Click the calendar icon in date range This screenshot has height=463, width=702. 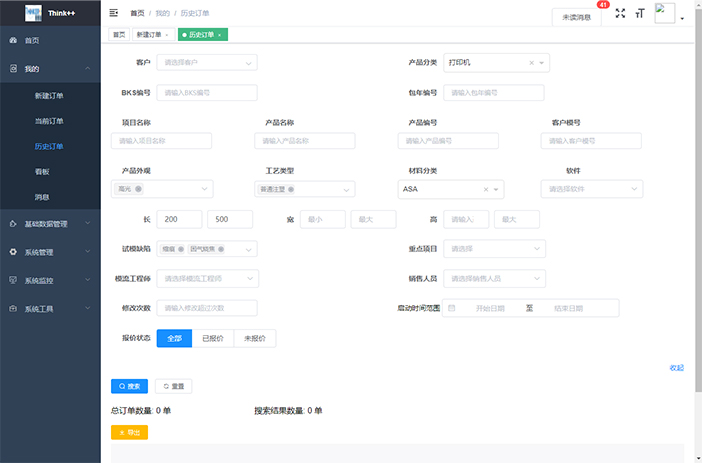click(452, 308)
